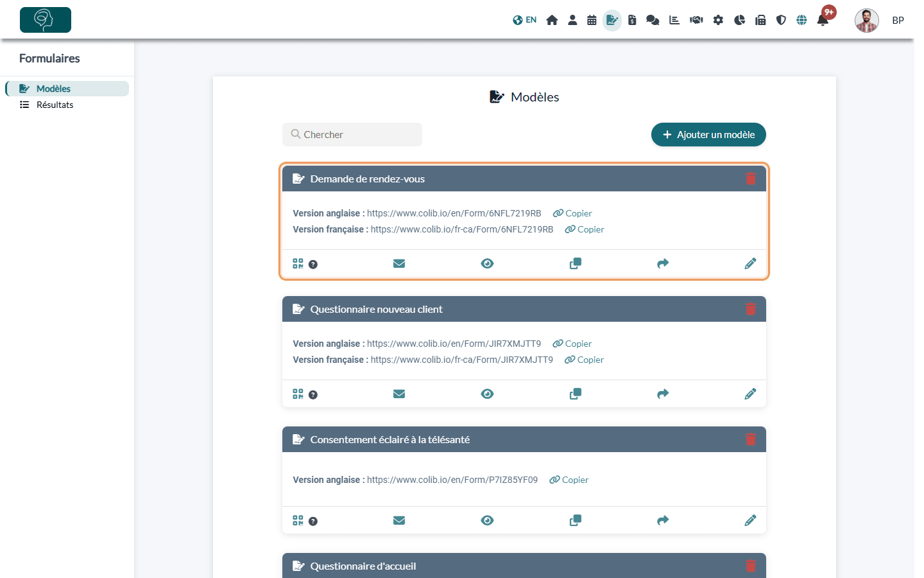Show QR code for Demande de rendez-vous
The width and height of the screenshot is (924, 578).
tap(298, 263)
